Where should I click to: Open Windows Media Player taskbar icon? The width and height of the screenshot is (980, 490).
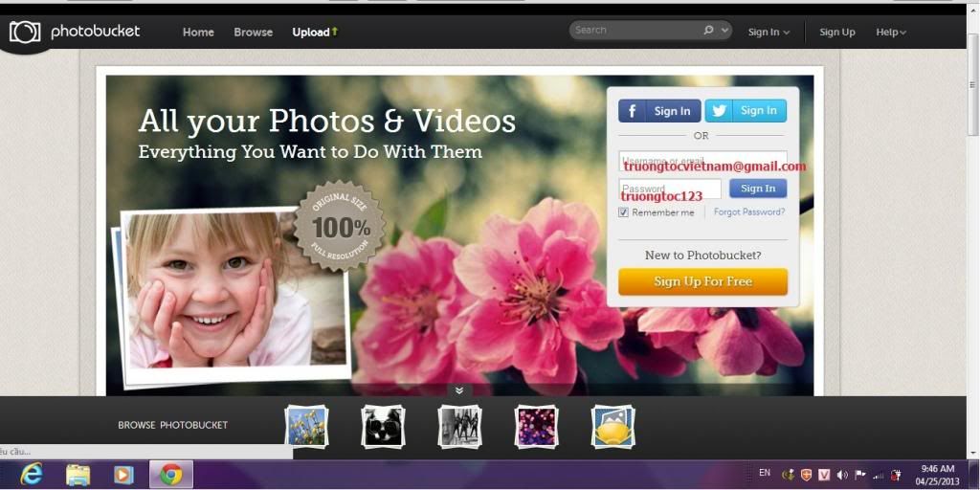[x=123, y=475]
